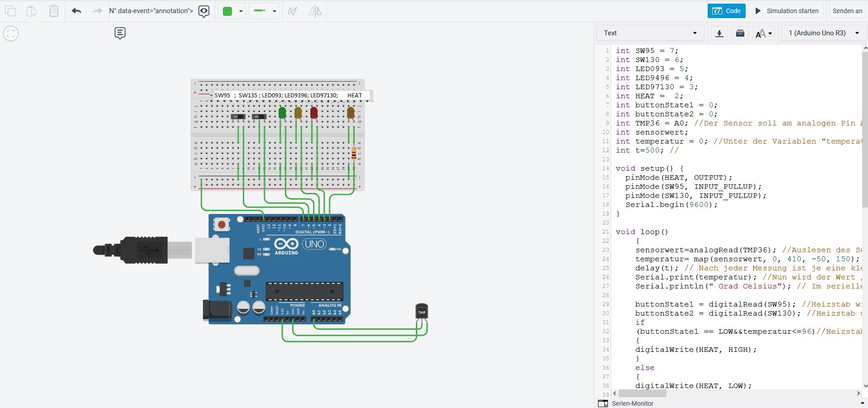
Task: Zoom to fit the circuit view
Action: tap(11, 34)
